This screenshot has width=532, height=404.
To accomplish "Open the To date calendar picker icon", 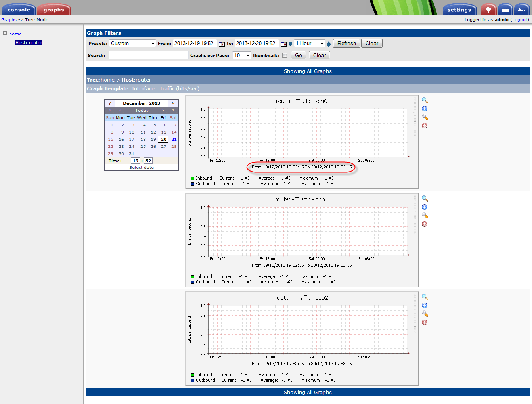I will click(x=283, y=44).
